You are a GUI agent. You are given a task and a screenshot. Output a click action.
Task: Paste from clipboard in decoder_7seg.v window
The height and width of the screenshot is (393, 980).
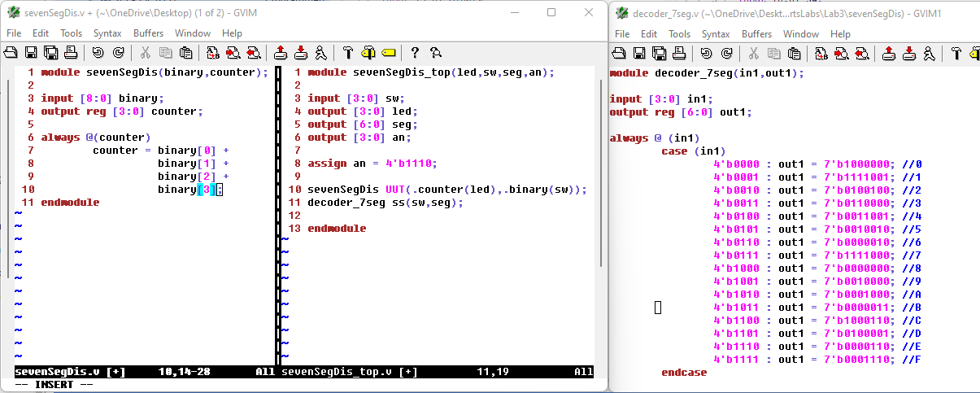coord(794,53)
